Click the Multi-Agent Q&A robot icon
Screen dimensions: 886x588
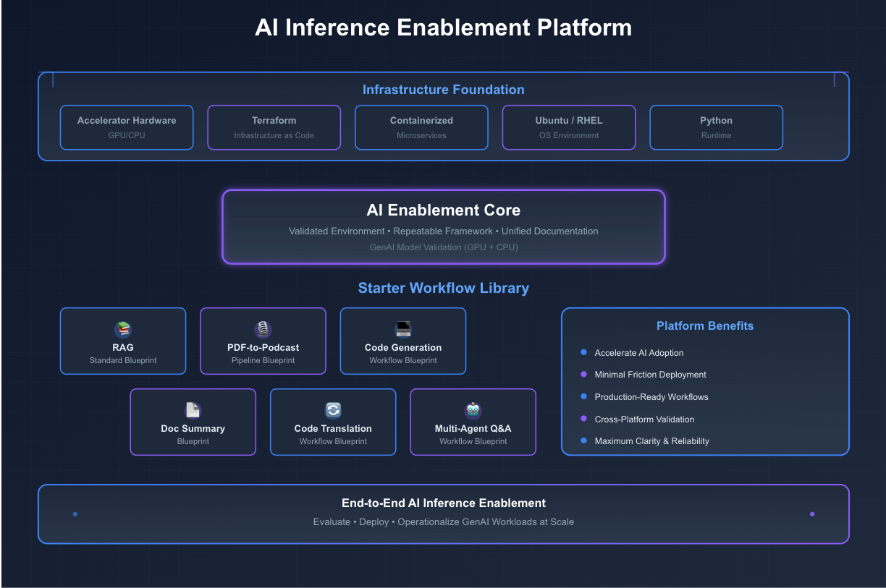[x=473, y=411]
